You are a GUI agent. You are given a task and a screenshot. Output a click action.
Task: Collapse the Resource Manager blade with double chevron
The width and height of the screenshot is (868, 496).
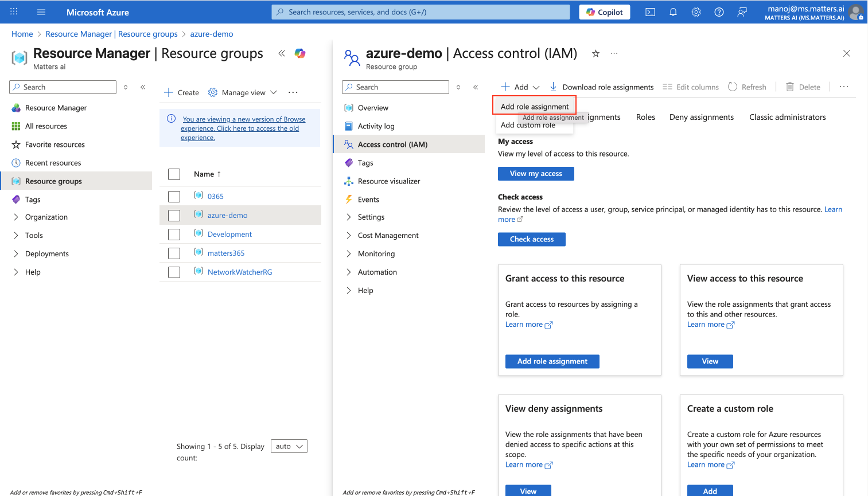[x=282, y=53]
